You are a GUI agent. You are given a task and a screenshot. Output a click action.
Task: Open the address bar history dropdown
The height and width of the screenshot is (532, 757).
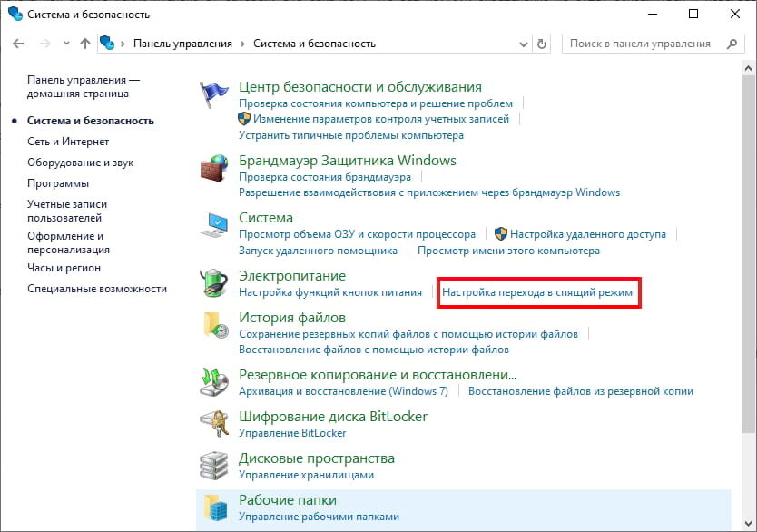522,43
